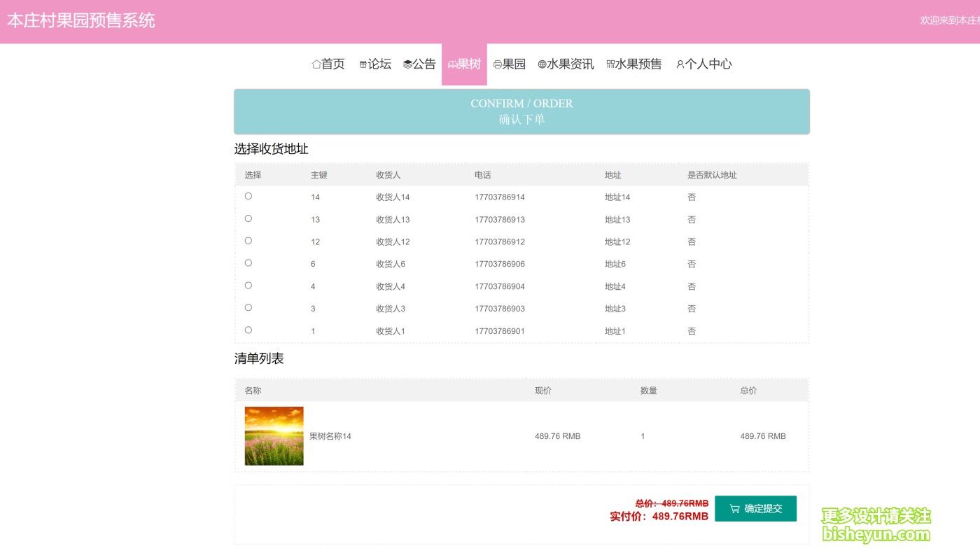The width and height of the screenshot is (980, 560).
Task: Select the address radio for 收货人14
Action: coord(248,197)
